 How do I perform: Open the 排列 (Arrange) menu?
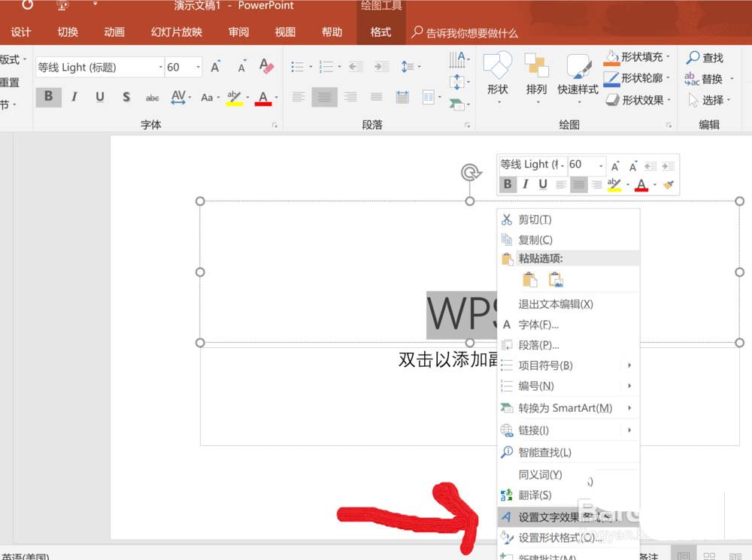click(536, 77)
